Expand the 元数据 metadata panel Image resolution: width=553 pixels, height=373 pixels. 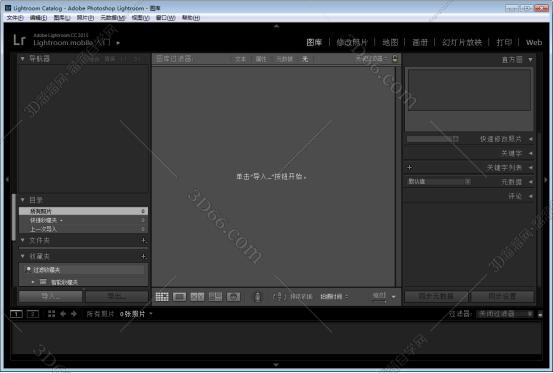[x=531, y=182]
